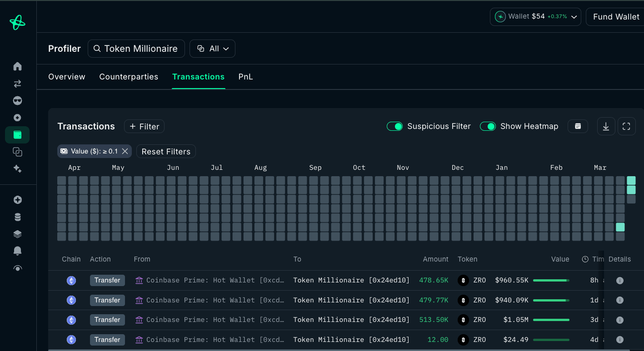Click the green value bar on the top transaction row

click(x=551, y=280)
